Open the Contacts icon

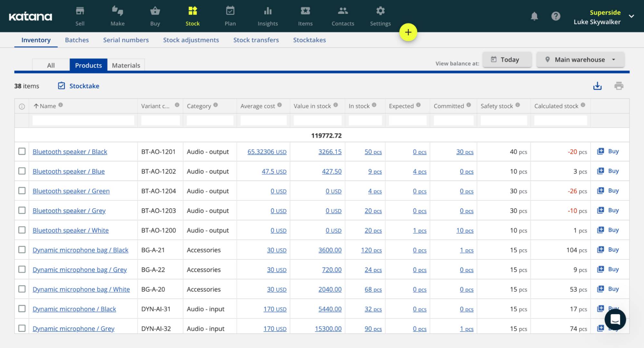tap(343, 11)
